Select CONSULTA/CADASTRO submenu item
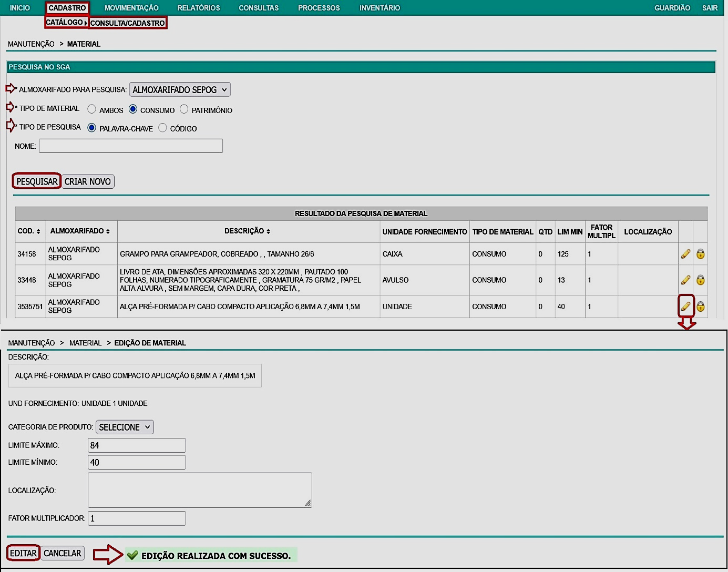728x572 pixels. 127,23
